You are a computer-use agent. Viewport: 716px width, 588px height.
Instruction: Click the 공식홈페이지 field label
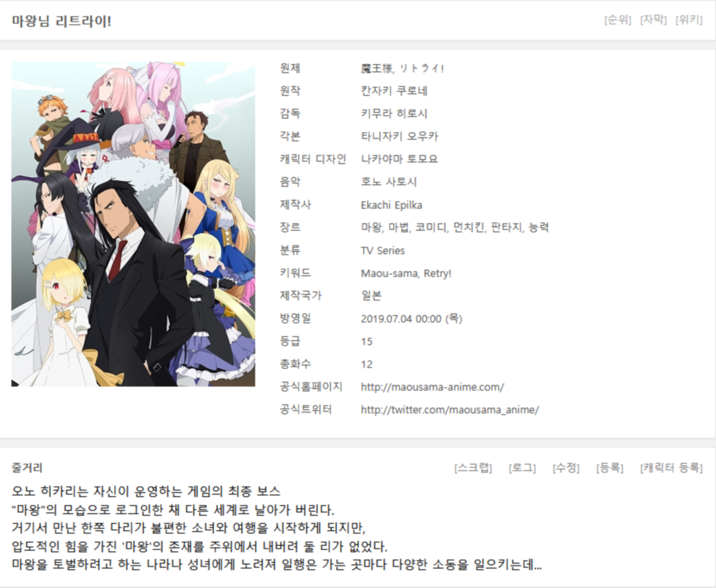[311, 387]
